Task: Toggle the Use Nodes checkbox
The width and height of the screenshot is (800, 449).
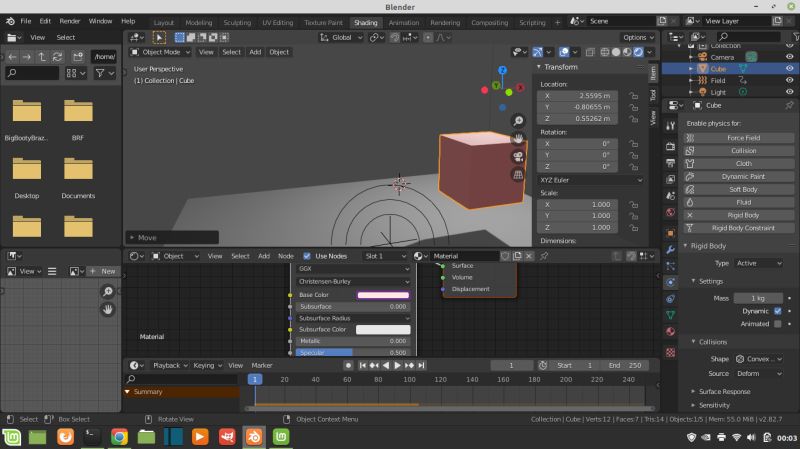Action: point(307,256)
